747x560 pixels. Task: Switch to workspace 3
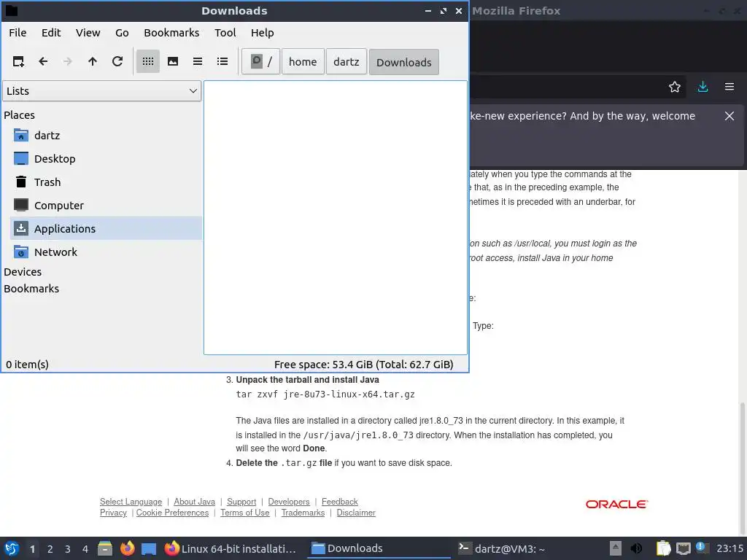point(68,549)
